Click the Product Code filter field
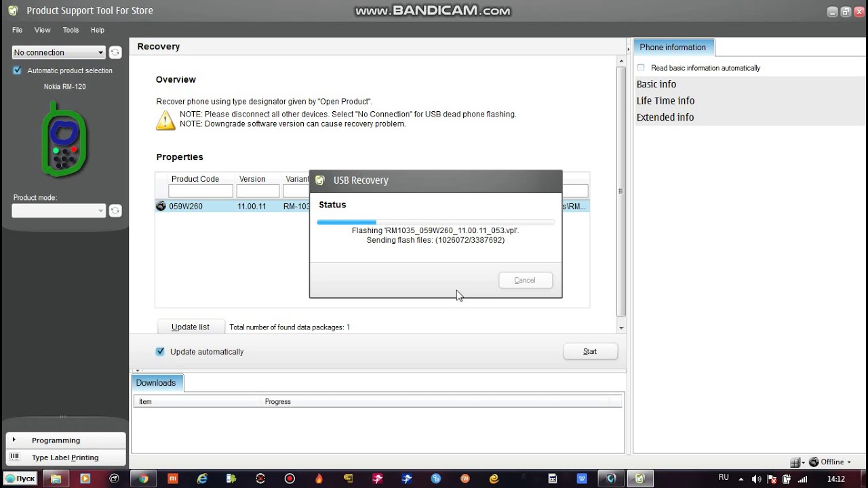Viewport: 868px width, 488px height. pos(201,191)
